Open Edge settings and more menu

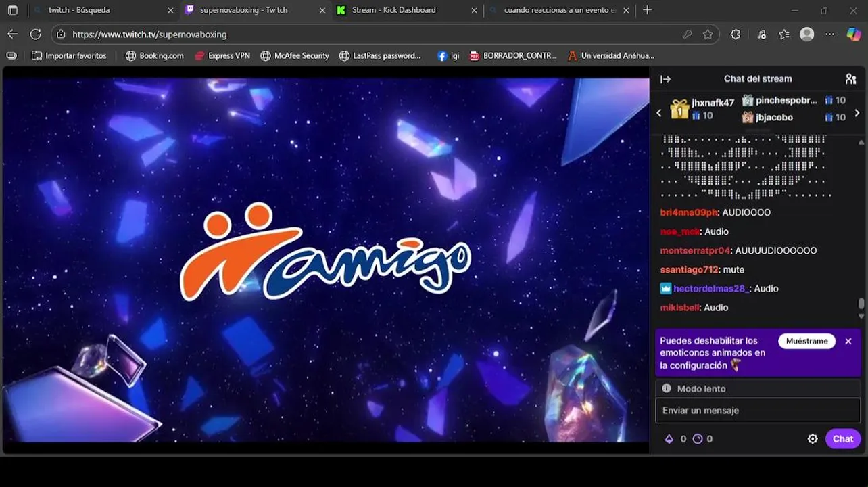pyautogui.click(x=830, y=34)
